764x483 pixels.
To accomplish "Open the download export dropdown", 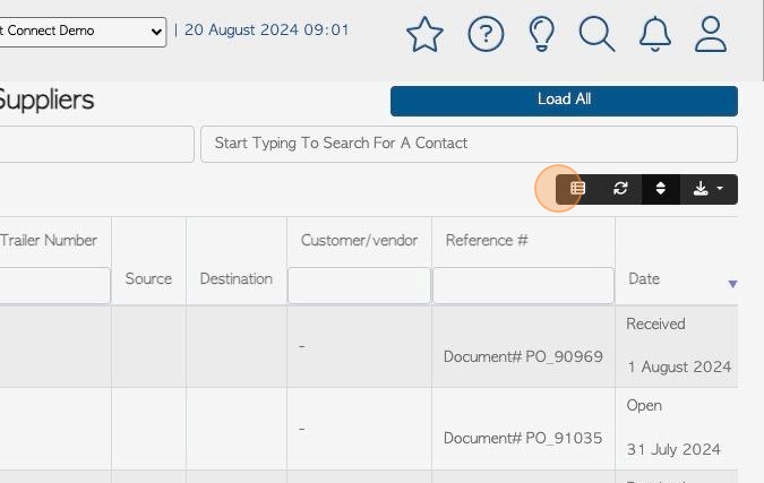I will (708, 189).
